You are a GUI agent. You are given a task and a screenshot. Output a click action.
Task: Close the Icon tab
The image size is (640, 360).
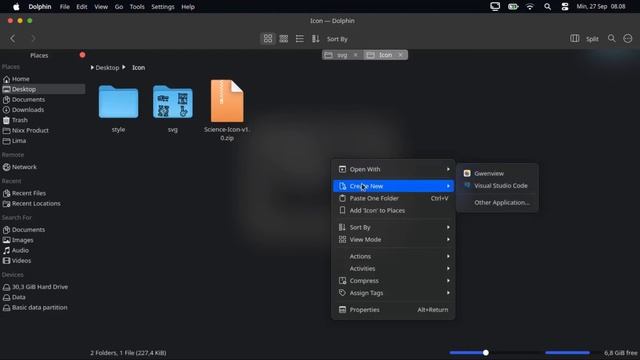pyautogui.click(x=401, y=55)
